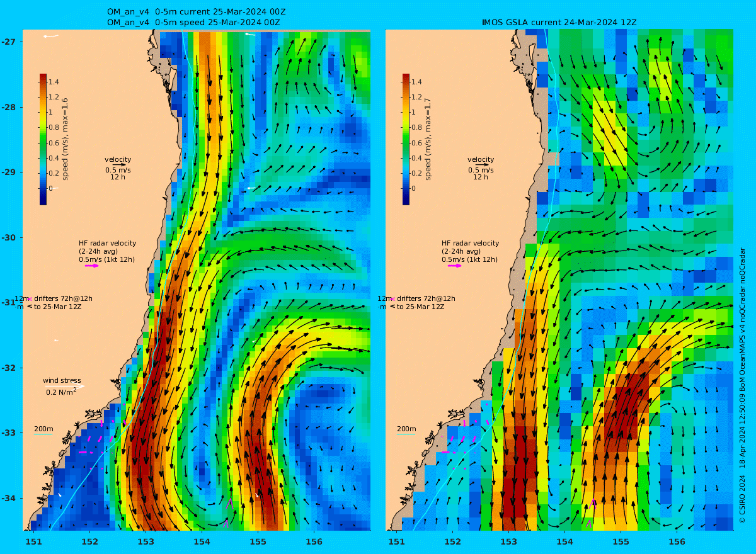The height and width of the screenshot is (554, 756).
Task: Click the right map speed color bar
Action: point(406,139)
